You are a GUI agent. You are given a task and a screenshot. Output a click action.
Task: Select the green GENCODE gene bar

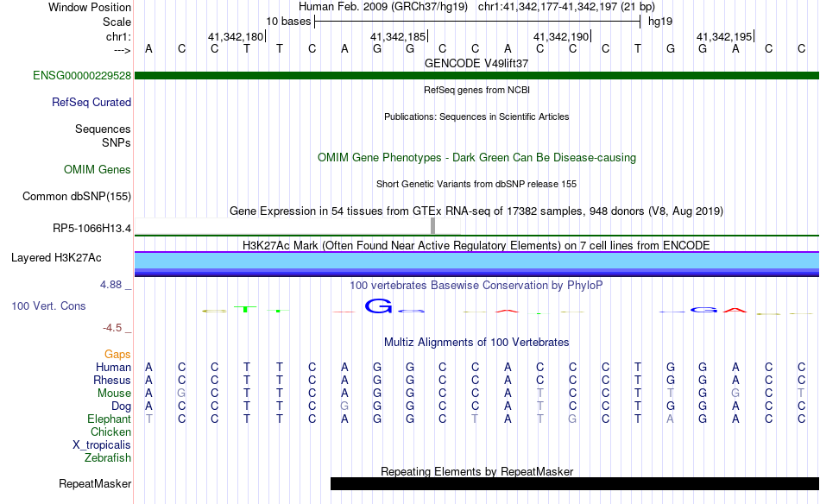[x=476, y=75]
